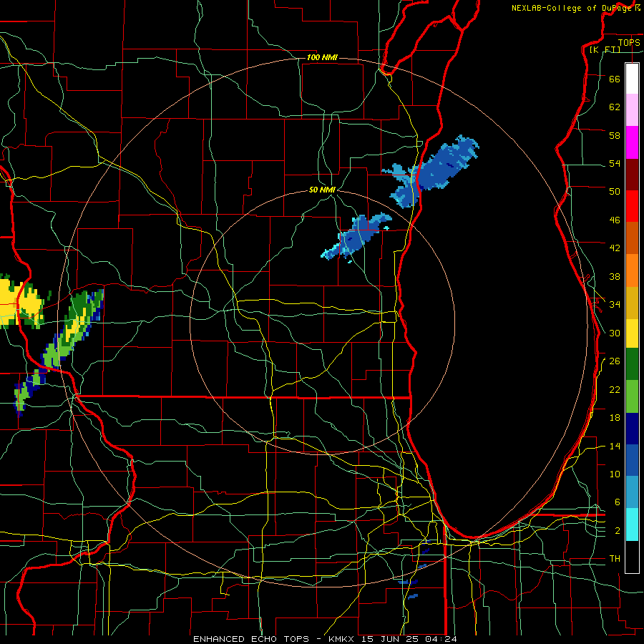Click the '50 NMI' range ring label
The width and height of the screenshot is (644, 644).
[322, 190]
